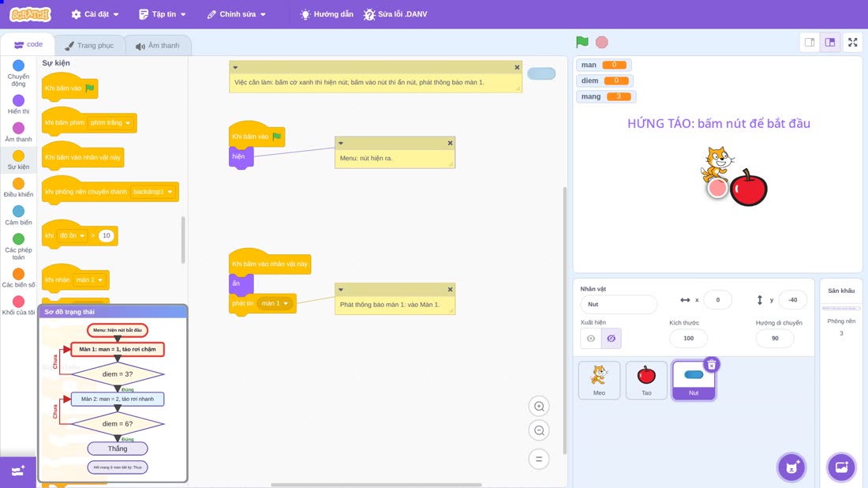Switch to large stage layout
This screenshot has width=868, height=488.
(x=830, y=42)
